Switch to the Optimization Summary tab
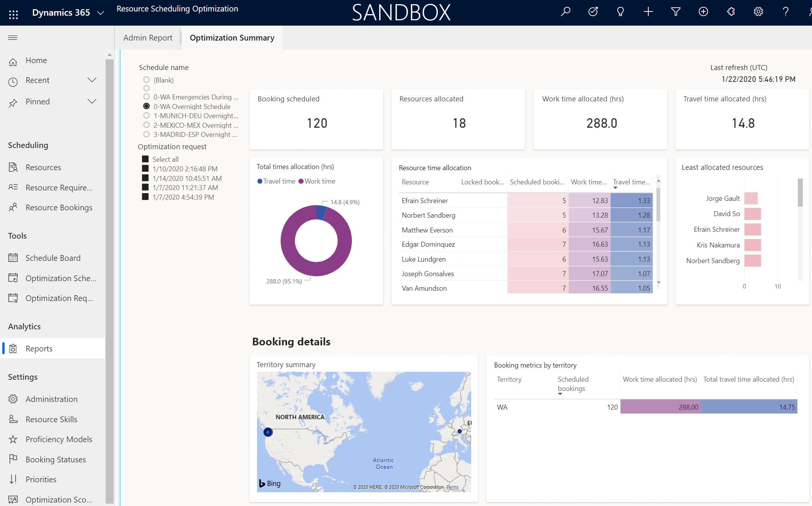The image size is (812, 506). tap(231, 37)
